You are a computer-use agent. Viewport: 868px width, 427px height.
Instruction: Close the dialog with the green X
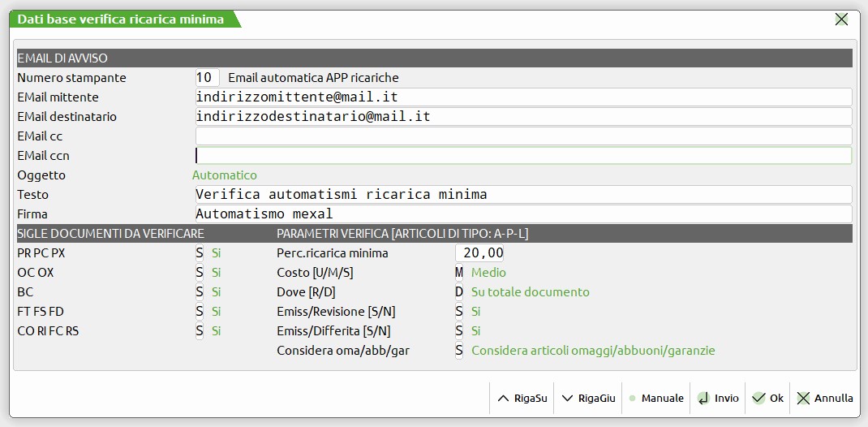point(841,19)
